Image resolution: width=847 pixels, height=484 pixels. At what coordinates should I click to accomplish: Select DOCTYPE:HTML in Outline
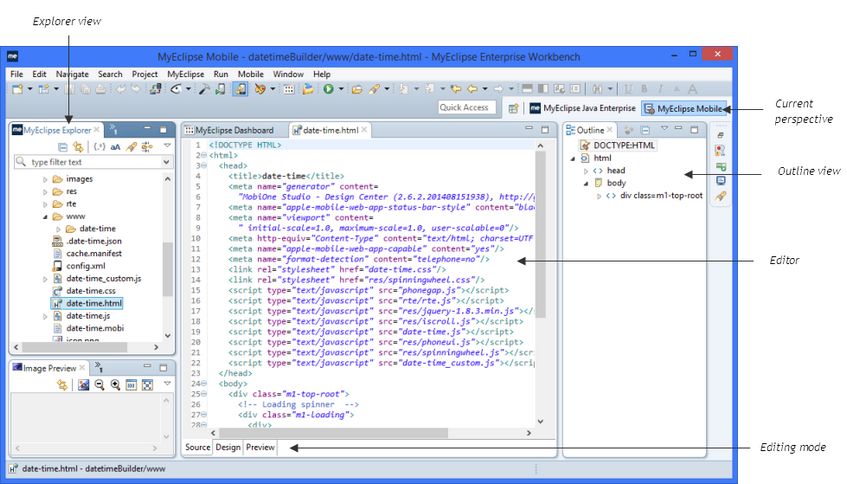(x=617, y=145)
